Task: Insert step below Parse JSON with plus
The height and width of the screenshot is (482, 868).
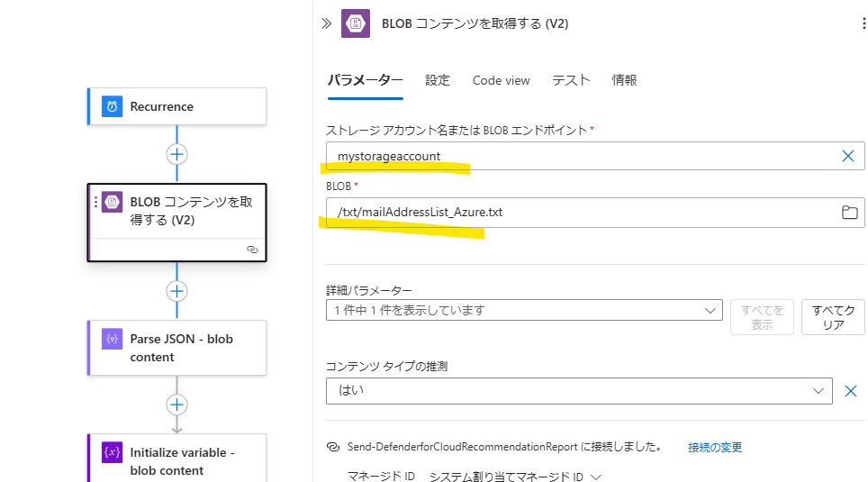Action: click(176, 405)
